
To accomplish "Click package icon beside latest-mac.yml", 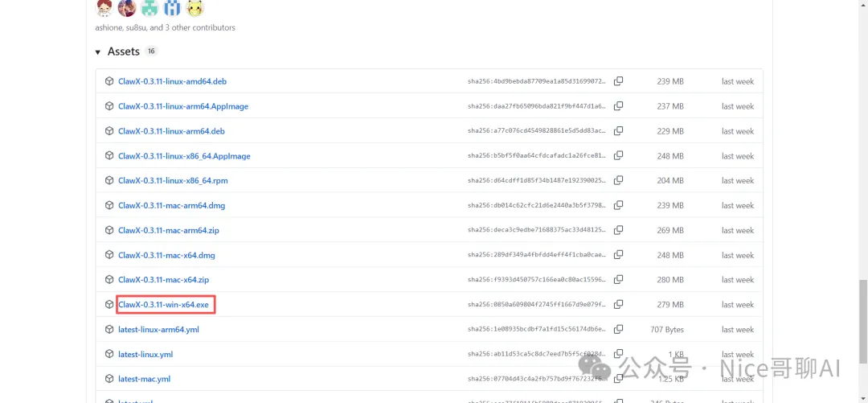I will click(109, 379).
